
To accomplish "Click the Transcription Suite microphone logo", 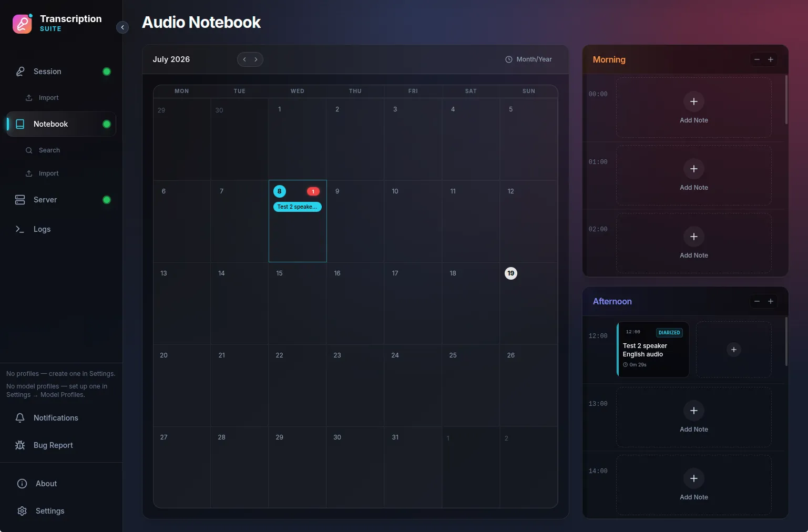I will pos(22,24).
